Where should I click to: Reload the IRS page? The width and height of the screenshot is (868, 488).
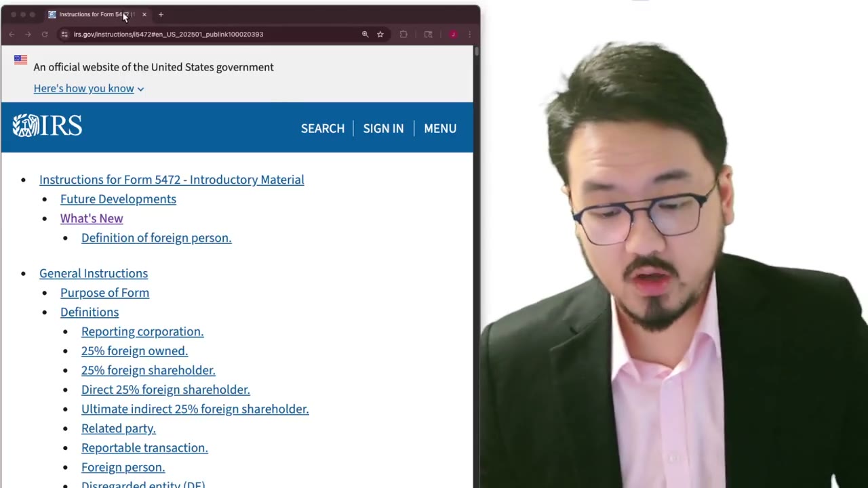(x=45, y=34)
